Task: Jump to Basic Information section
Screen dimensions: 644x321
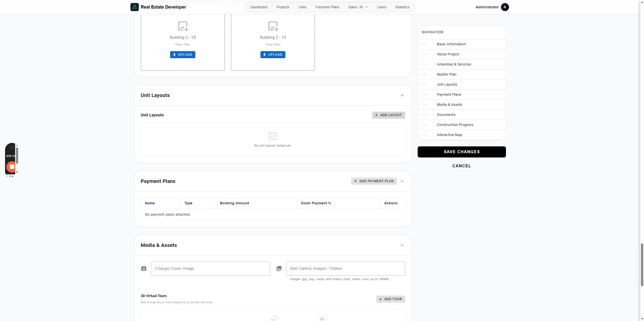Action: 462,44
